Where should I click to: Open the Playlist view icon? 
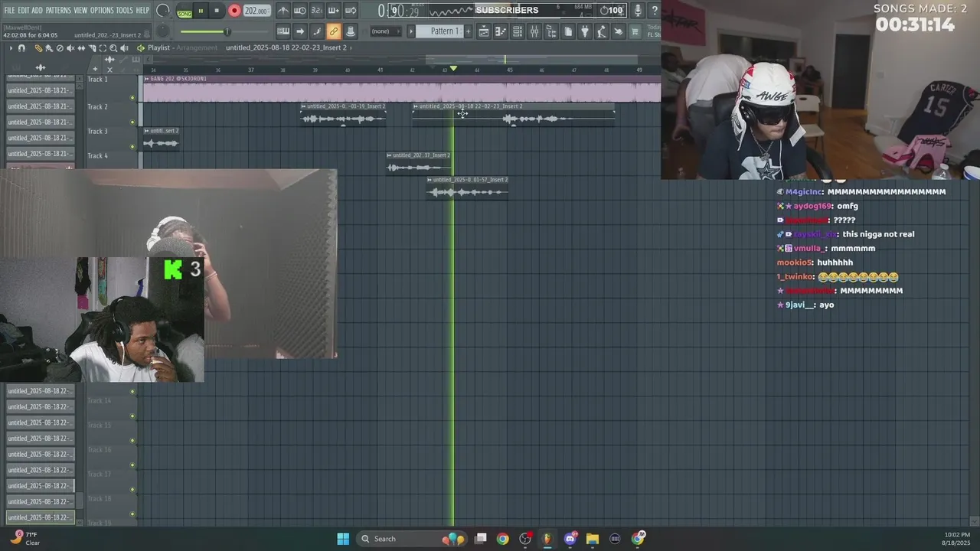[x=484, y=31]
